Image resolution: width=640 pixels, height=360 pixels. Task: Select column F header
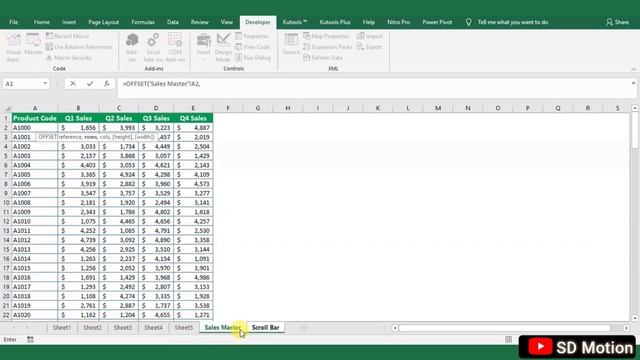coord(228,108)
